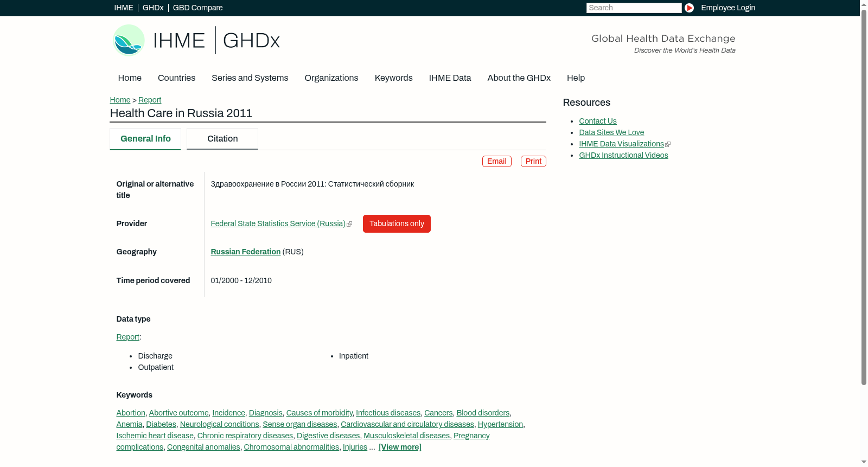Click the Report data type link
The width and height of the screenshot is (868, 467).
point(128,337)
